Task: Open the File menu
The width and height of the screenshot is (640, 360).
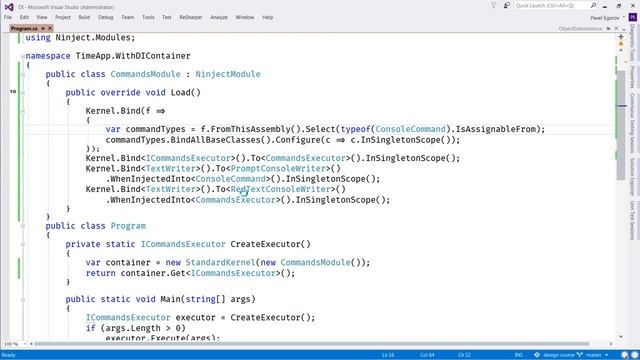Action: coord(8,18)
